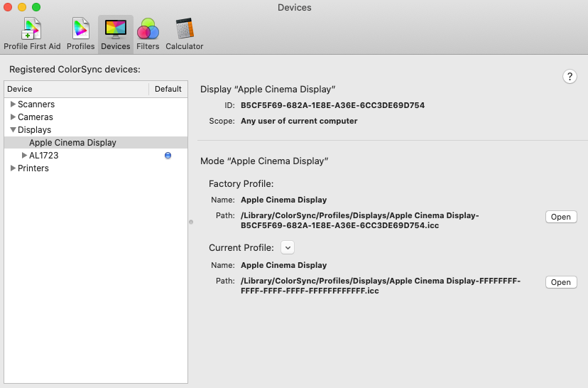Select the Printers row in device list
588x388 pixels.
tap(96, 168)
